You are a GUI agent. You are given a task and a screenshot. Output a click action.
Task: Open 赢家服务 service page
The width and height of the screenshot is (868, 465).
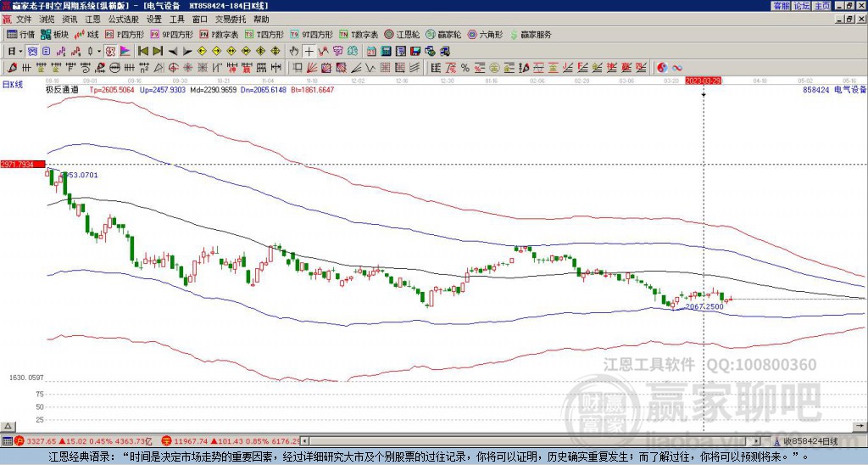pos(531,34)
